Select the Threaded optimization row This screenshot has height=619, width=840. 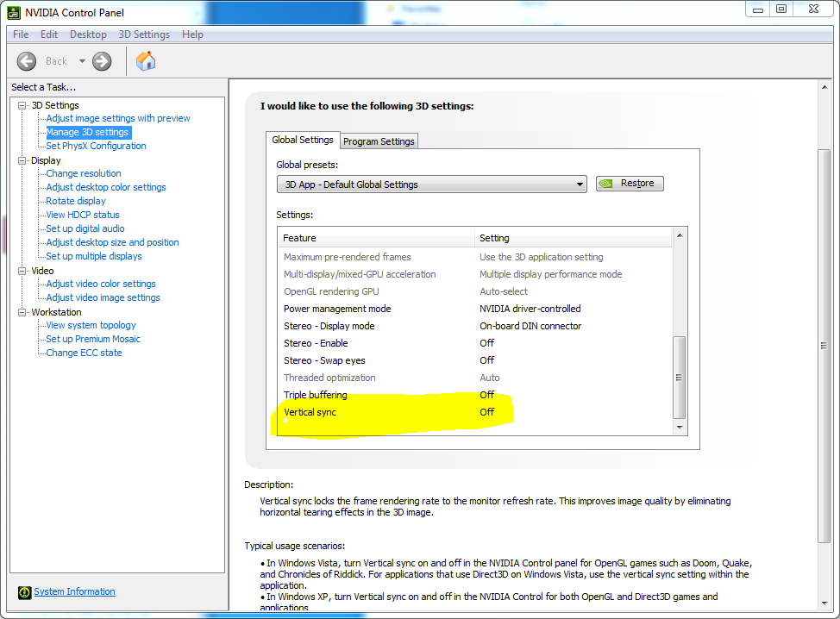click(x=475, y=378)
